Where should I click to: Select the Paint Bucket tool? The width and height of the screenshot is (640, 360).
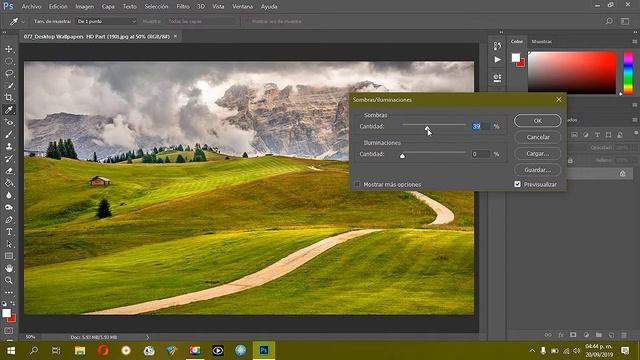point(9,183)
